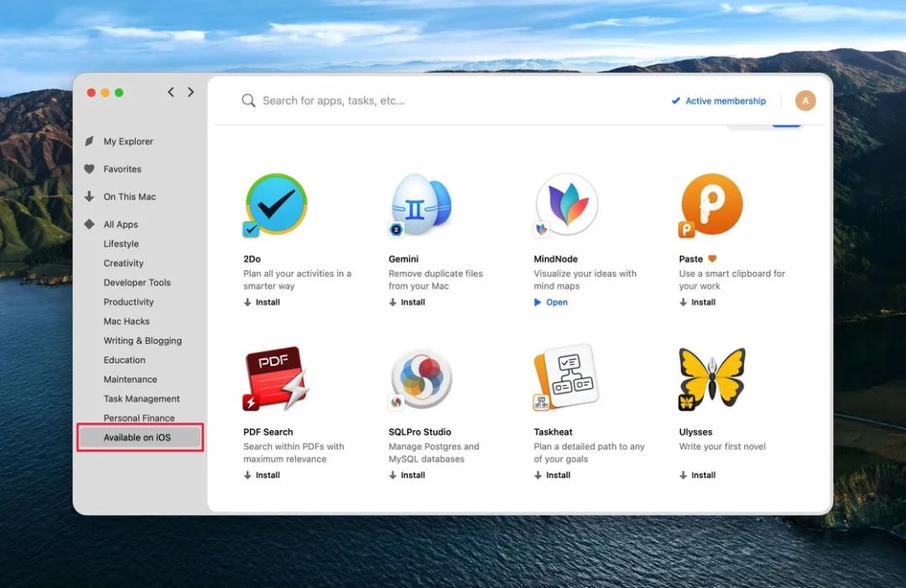Image resolution: width=906 pixels, height=588 pixels.
Task: Select the Lifestyle category
Action: pyautogui.click(x=122, y=244)
